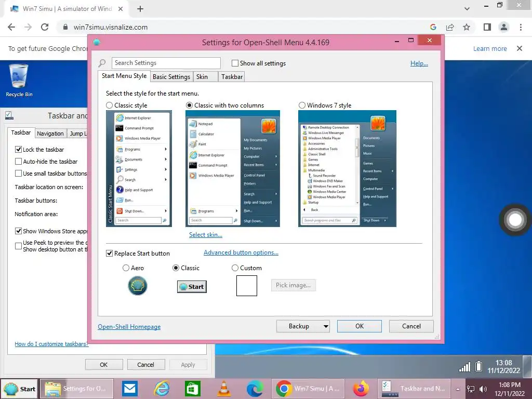
Task: Check Use small taskbar buttons
Action: click(18, 174)
